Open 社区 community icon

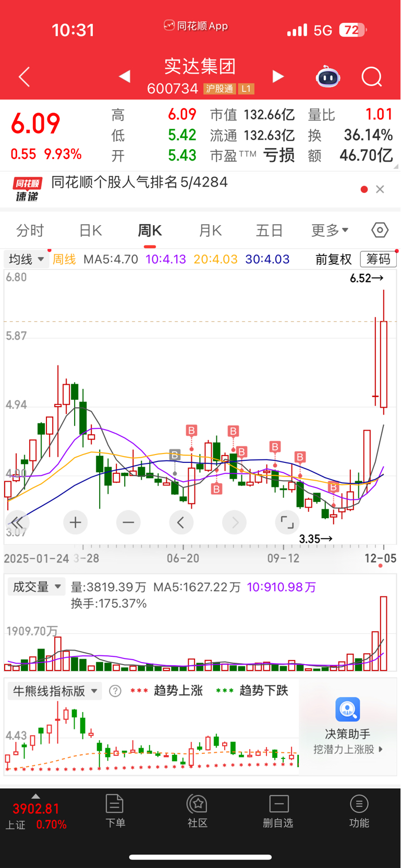[197, 804]
